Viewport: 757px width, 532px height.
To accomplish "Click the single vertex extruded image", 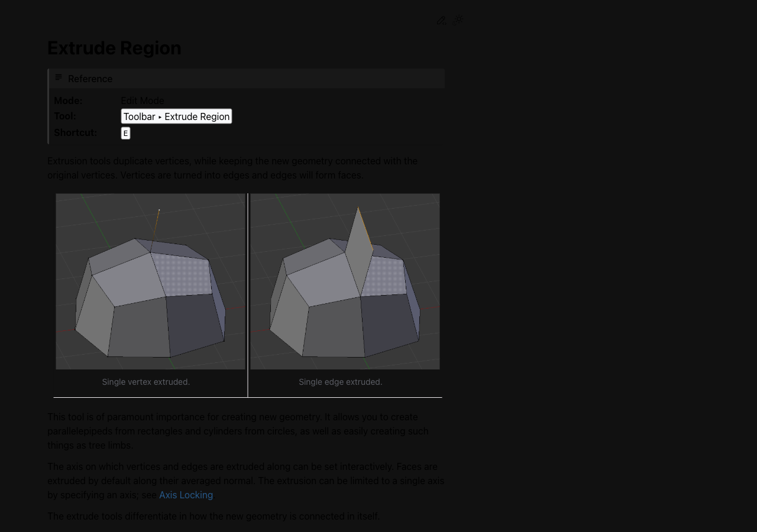I will coord(151,281).
